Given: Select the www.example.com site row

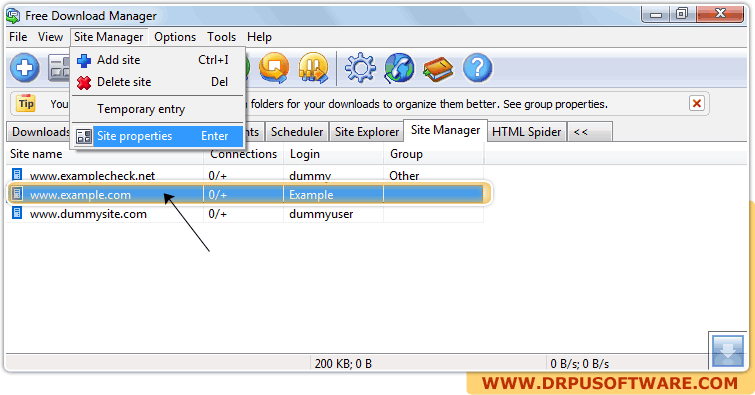Looking at the screenshot, I should click(245, 194).
